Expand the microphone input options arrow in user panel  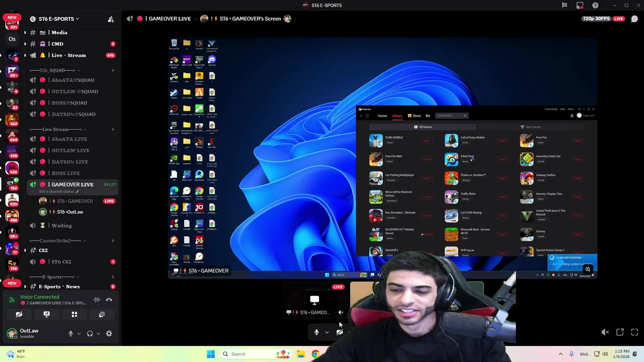(78, 333)
